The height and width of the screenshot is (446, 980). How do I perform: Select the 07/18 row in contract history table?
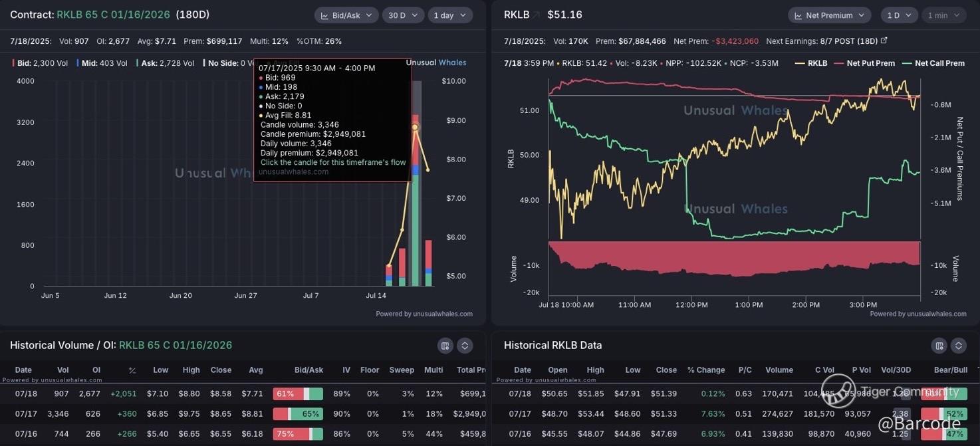(243, 394)
